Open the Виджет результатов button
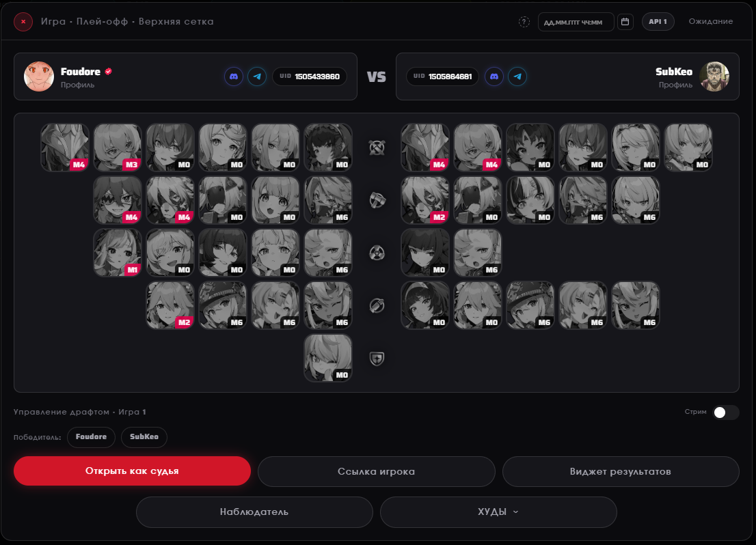Viewport: 756px width, 545px height. coord(621,471)
